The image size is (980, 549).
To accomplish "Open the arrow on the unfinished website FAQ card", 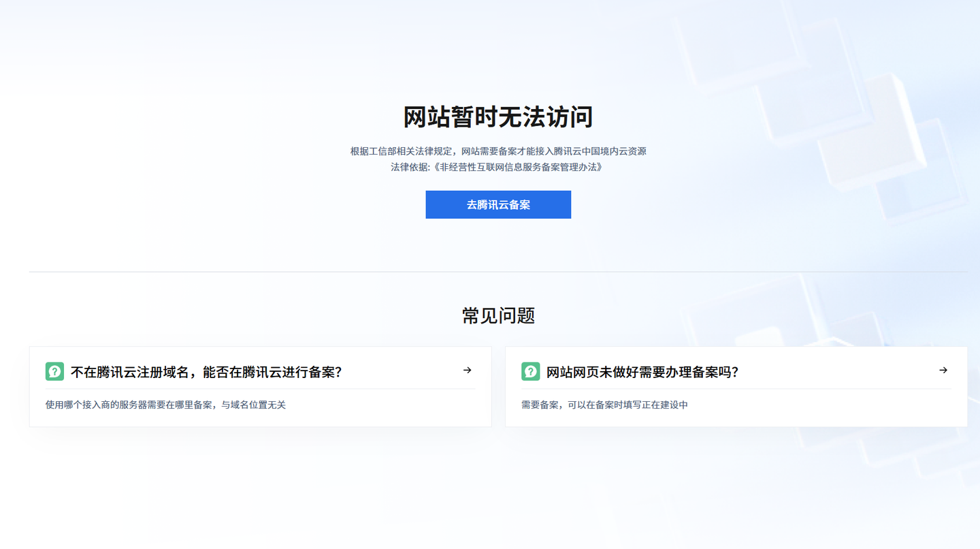I will point(943,371).
